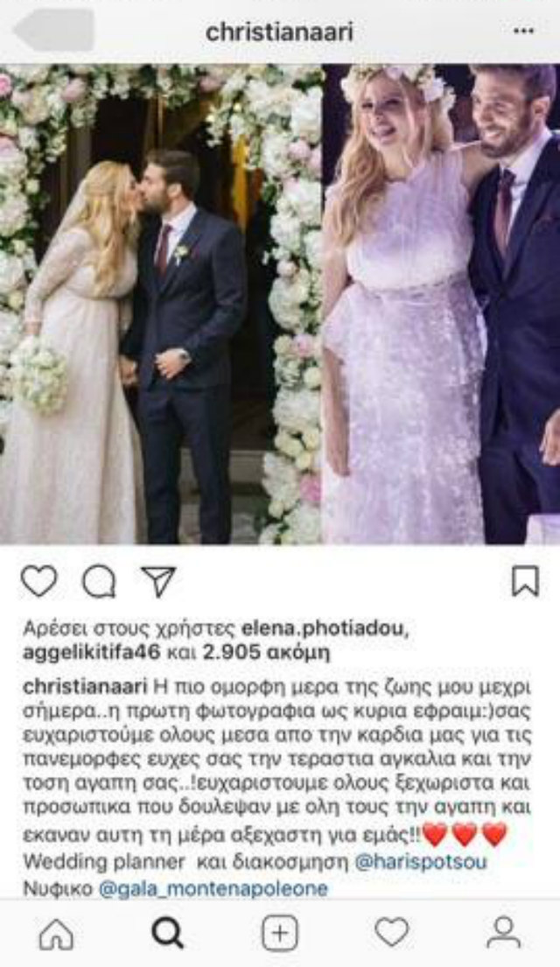Save post with the bookmark icon

(526, 581)
